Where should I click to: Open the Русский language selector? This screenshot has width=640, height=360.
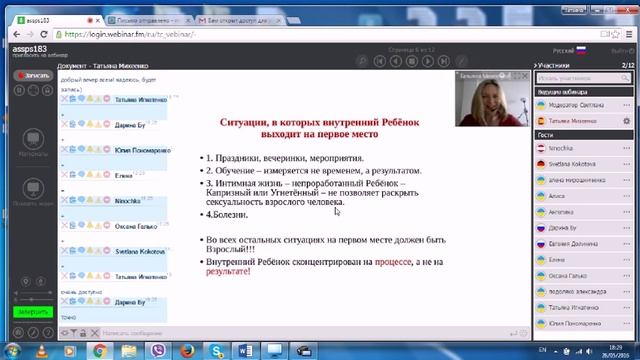pyautogui.click(x=569, y=51)
